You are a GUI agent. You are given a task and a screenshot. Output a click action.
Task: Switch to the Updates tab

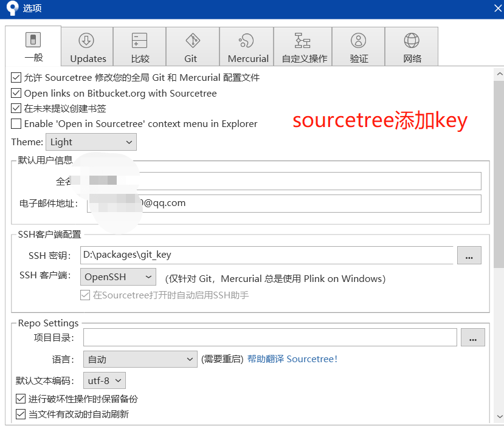click(x=88, y=47)
